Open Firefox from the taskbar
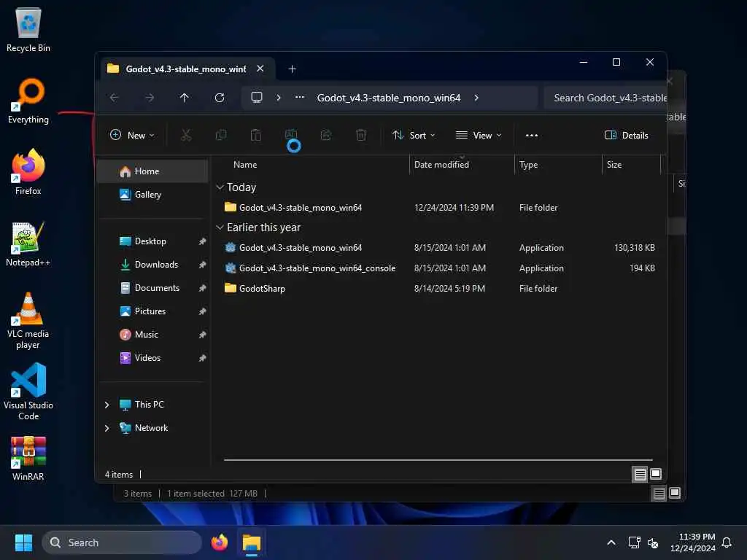This screenshot has height=560, width=747. point(220,542)
